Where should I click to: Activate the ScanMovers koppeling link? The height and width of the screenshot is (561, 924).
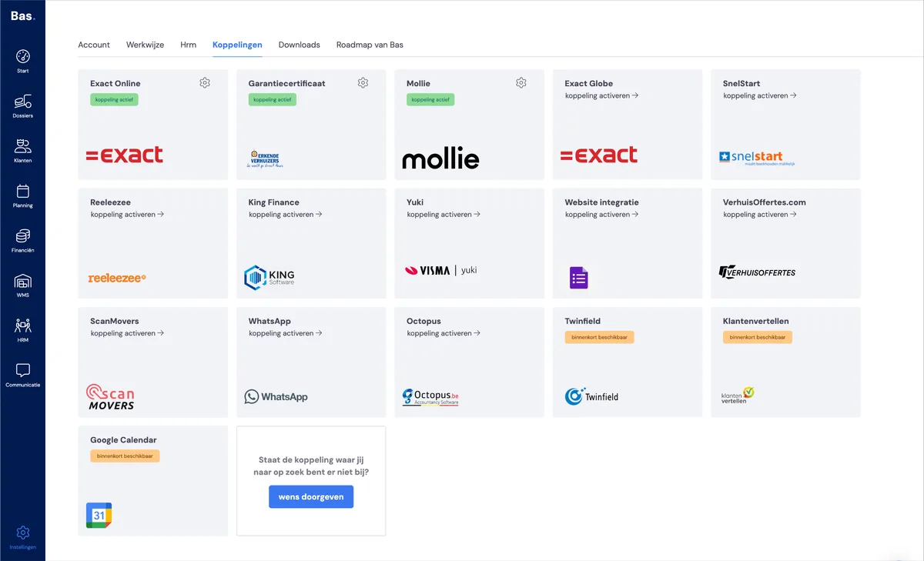(128, 333)
